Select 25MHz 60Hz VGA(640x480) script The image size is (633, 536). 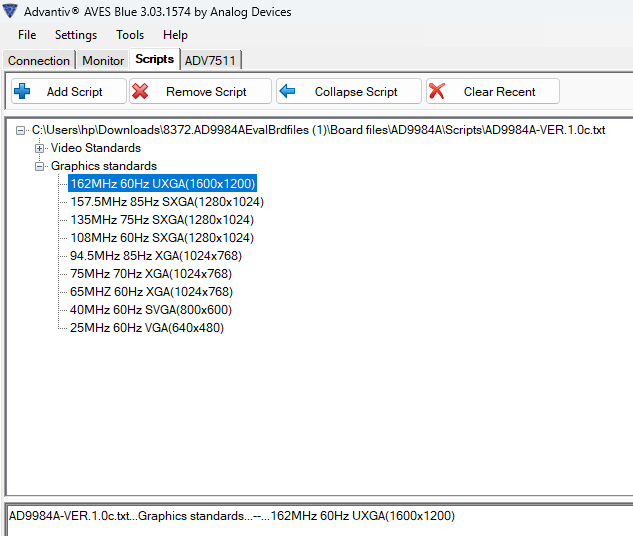click(147, 328)
